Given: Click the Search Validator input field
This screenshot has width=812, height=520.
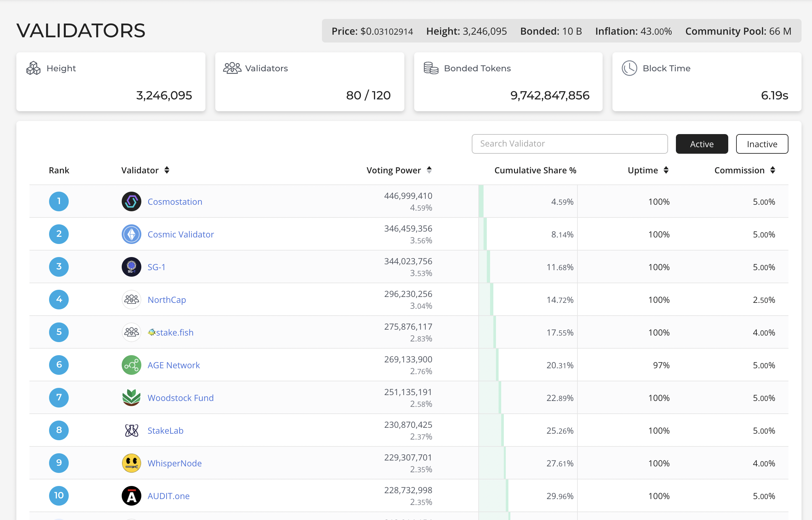Looking at the screenshot, I should point(570,144).
